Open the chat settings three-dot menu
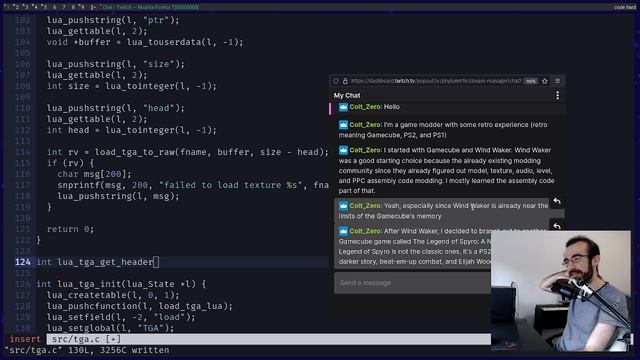The width and height of the screenshot is (640, 360). point(557,96)
